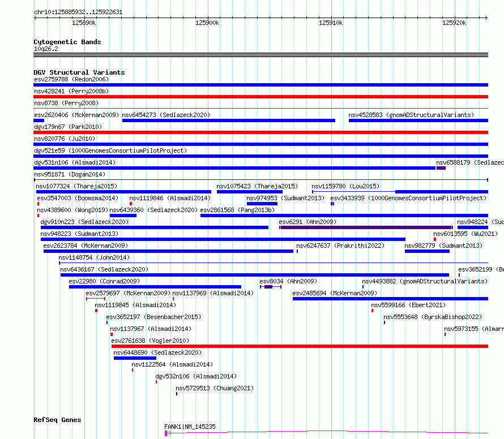
Task: Click the 125910k ruler position label
Action: click(x=331, y=23)
